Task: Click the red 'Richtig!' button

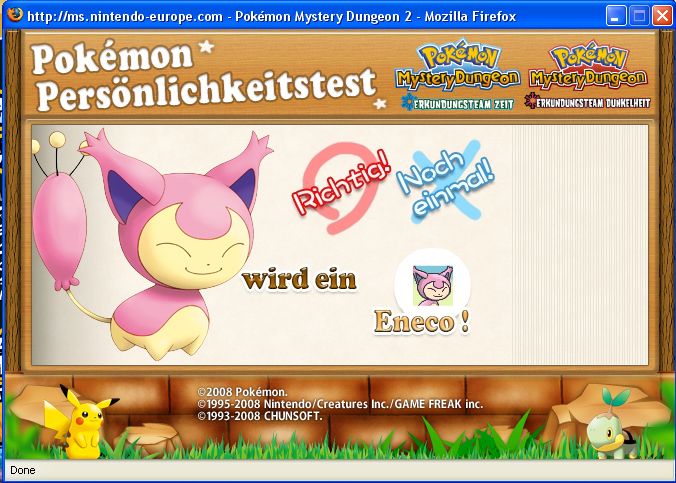Action: click(x=343, y=187)
